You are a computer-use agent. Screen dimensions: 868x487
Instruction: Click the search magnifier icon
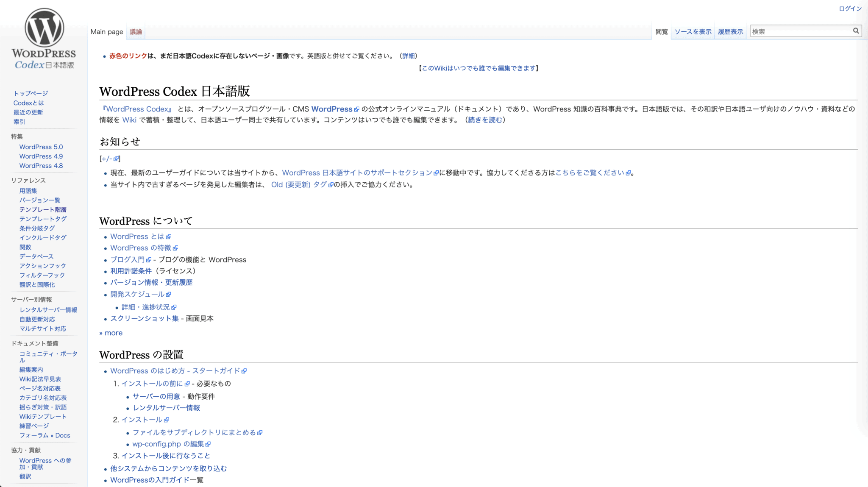[x=856, y=31]
